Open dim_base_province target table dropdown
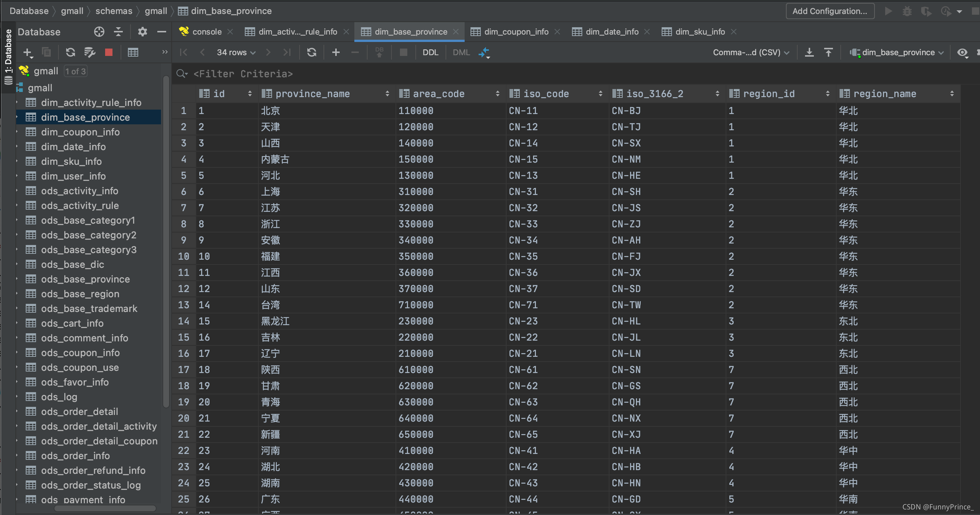The width and height of the screenshot is (980, 515). pos(897,53)
